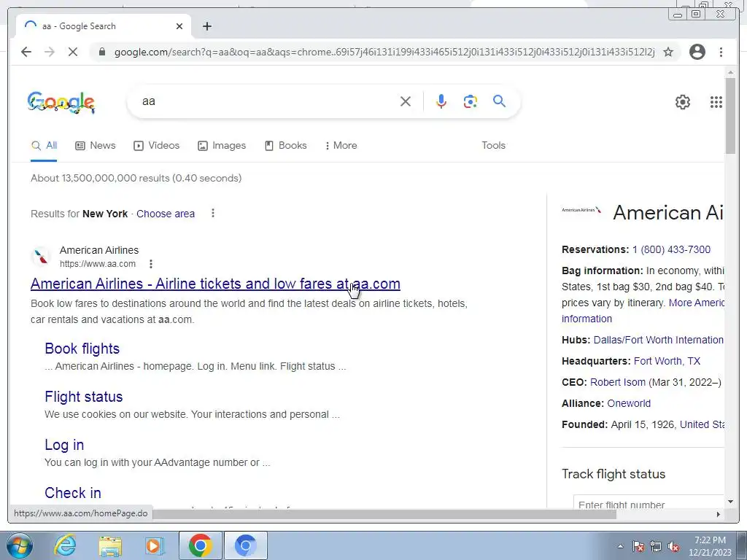This screenshot has height=560, width=747.
Task: Click the Google Chrome taskbar icon
Action: [x=200, y=545]
